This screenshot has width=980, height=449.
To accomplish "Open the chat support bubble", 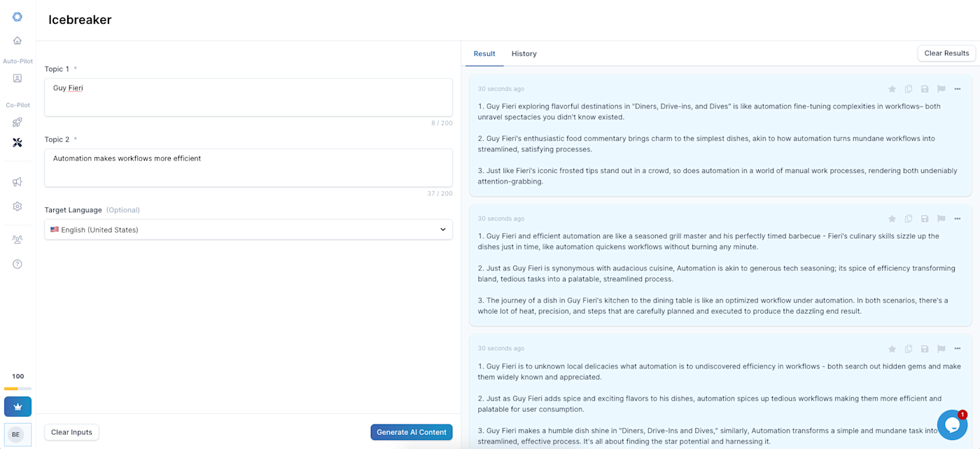I will (x=952, y=424).
